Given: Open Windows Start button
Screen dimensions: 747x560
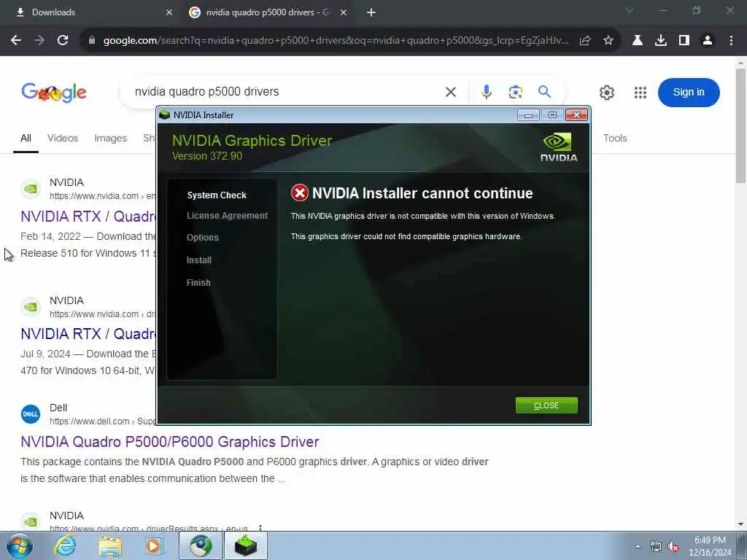Looking at the screenshot, I should pos(20,545).
